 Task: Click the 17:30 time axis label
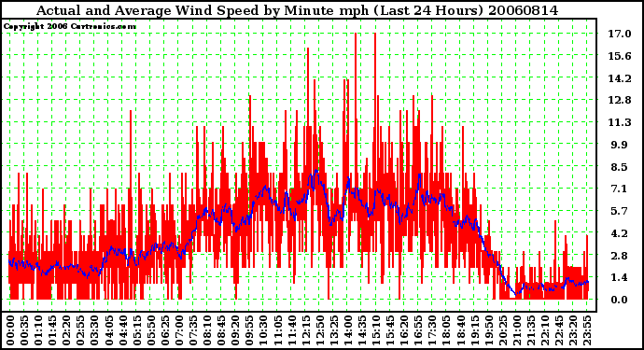coord(431,330)
